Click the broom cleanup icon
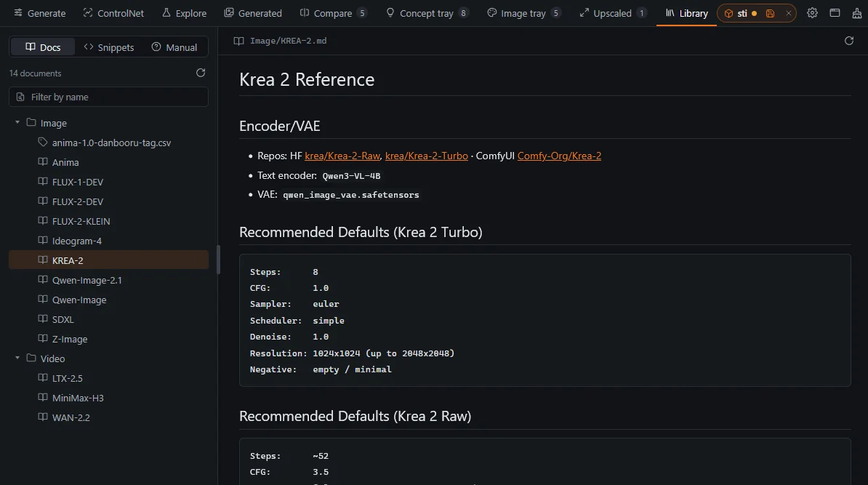This screenshot has height=485, width=868. pos(856,13)
